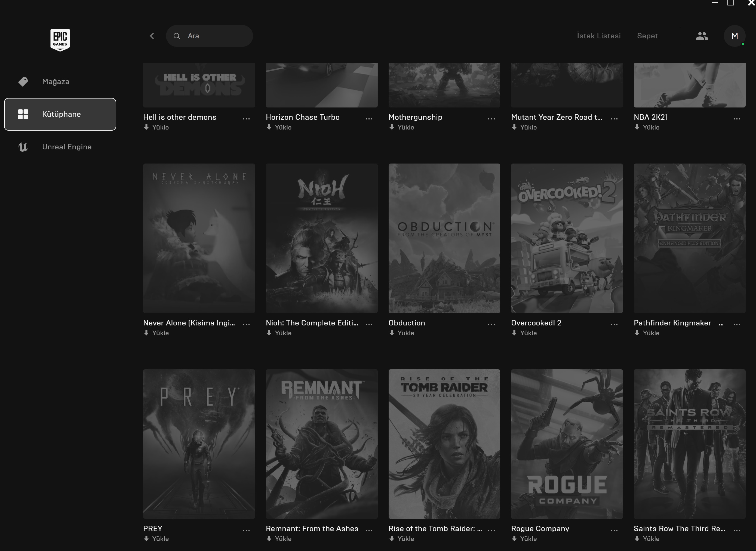Viewport: 756px width, 551px height.
Task: Open the Rise of the Tomb Raider cover
Action: point(444,444)
